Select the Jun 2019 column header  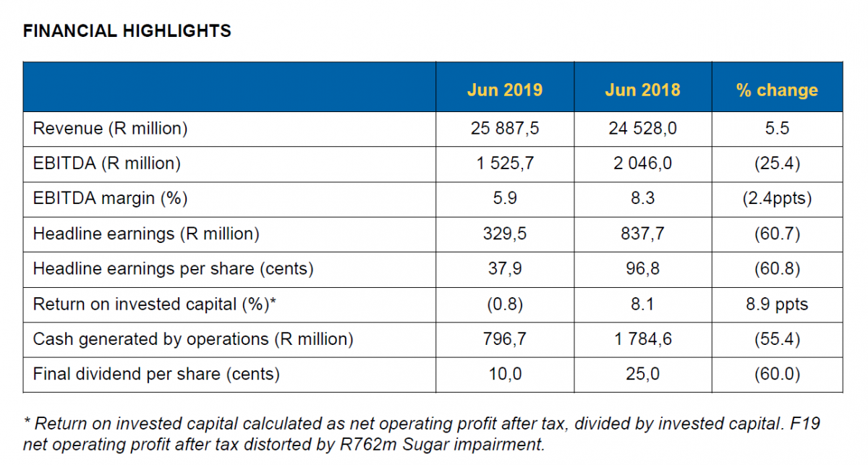[505, 90]
